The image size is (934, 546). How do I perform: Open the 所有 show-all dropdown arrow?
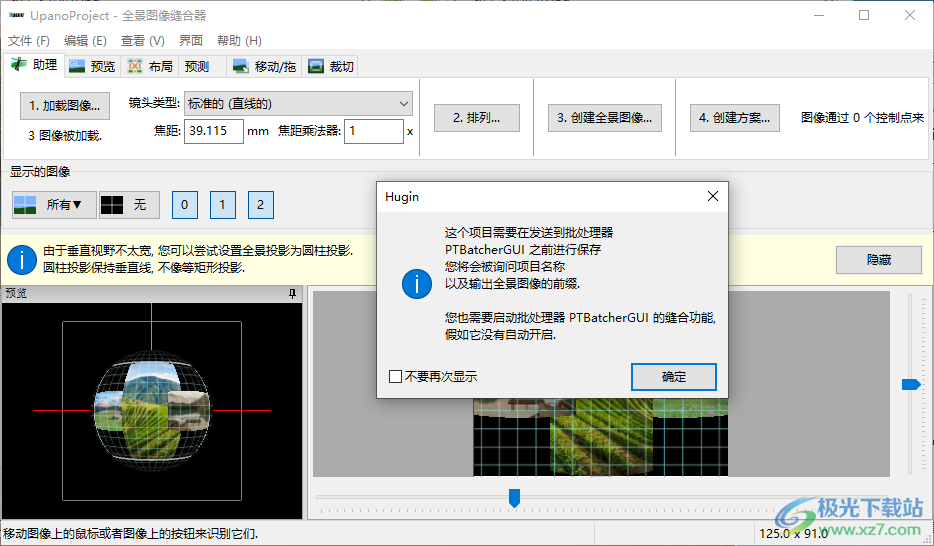(x=76, y=205)
